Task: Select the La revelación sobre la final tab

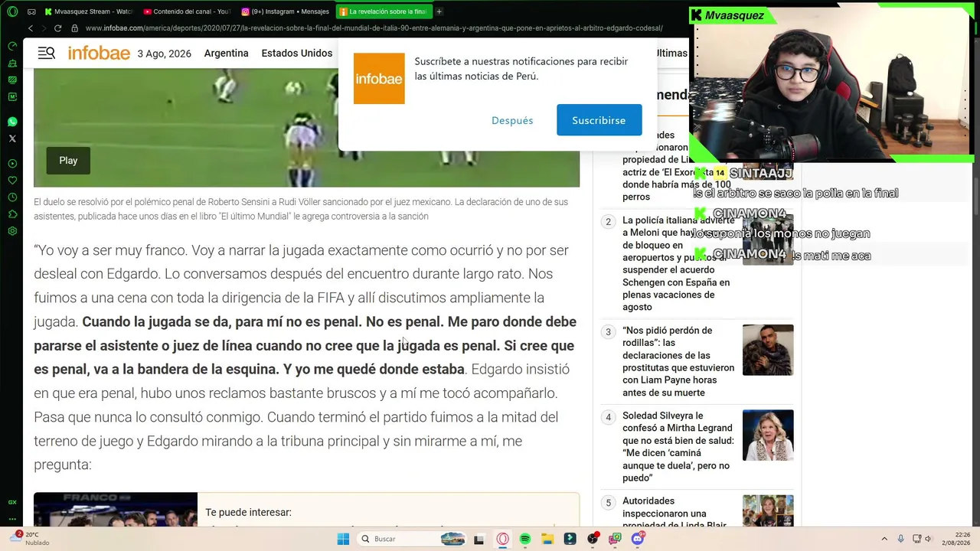Action: click(x=384, y=11)
